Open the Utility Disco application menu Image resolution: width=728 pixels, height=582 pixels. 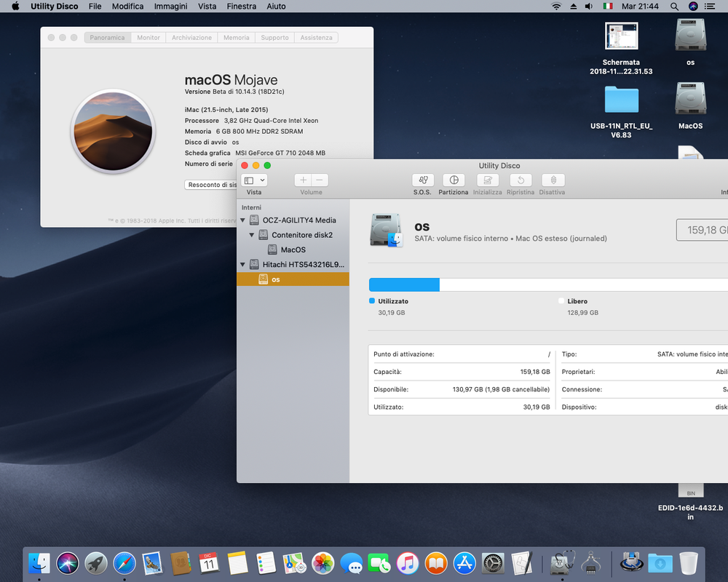pos(55,6)
